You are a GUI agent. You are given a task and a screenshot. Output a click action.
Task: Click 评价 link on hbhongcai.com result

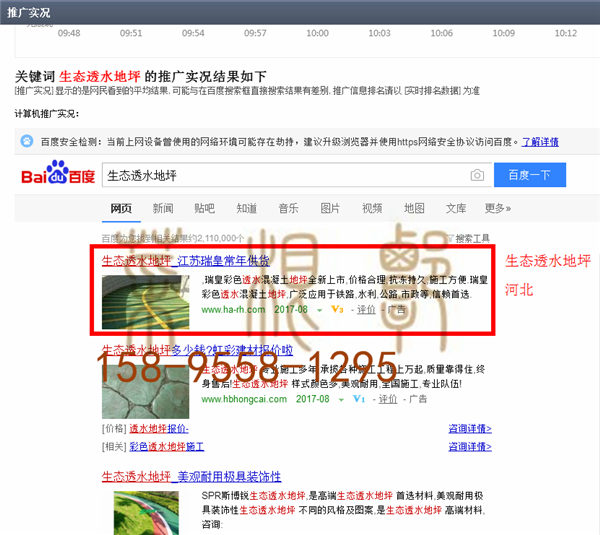click(x=388, y=399)
